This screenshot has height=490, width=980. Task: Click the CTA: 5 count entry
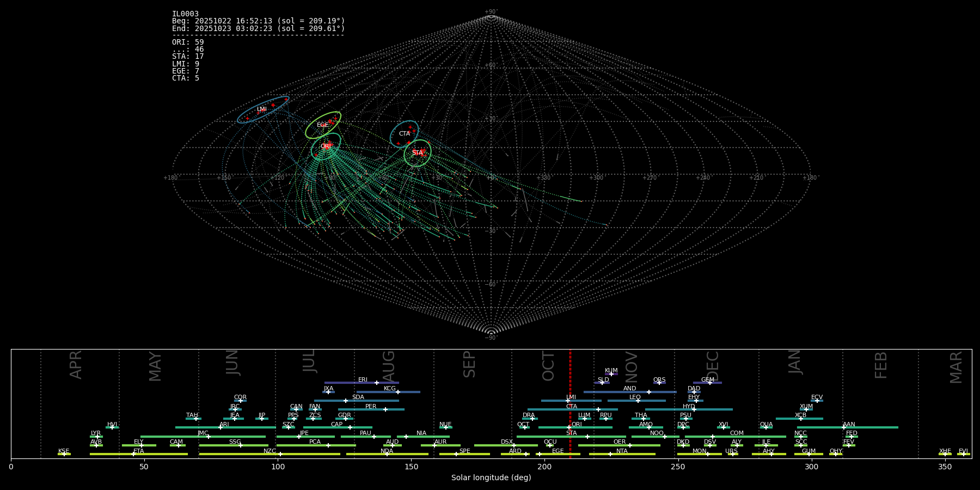[x=186, y=78]
